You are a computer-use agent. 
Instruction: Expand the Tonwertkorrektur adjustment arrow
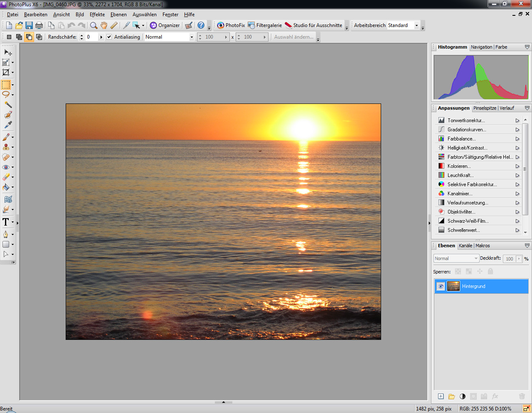(517, 120)
